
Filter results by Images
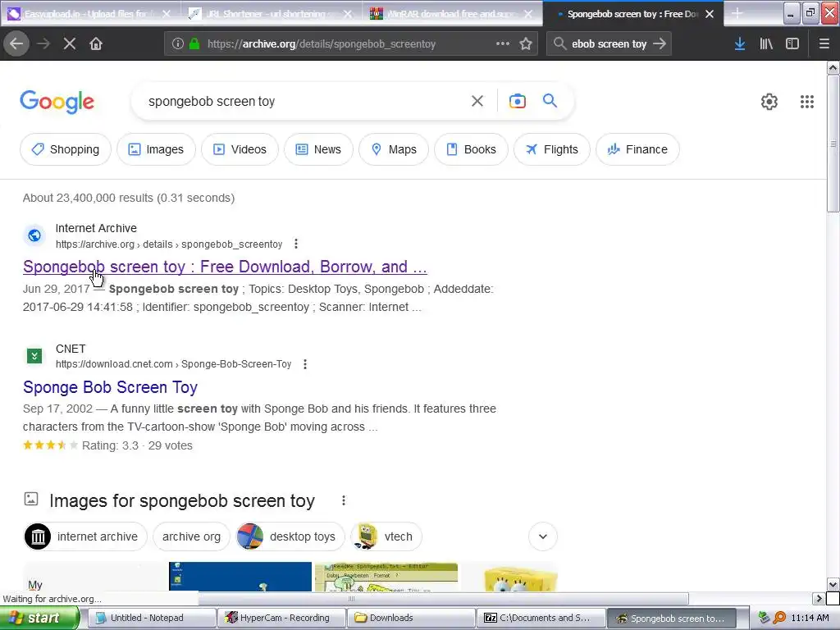[x=156, y=149]
